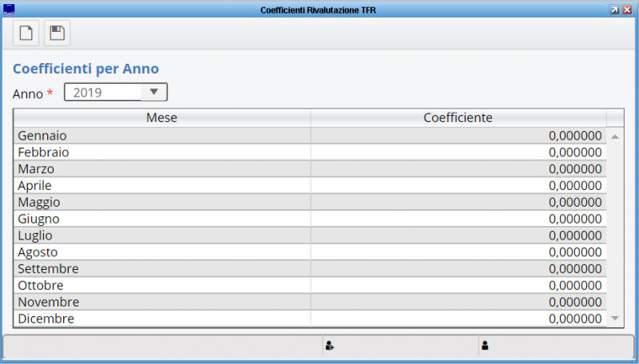Click the Giugno coefficient value 0,000000
Screen dimensions: 639x364
pos(575,219)
